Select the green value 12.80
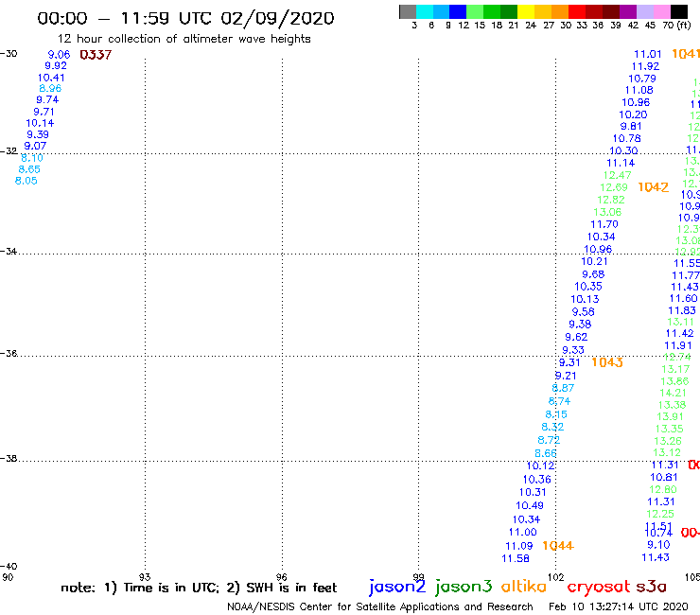700x615 pixels. (663, 489)
